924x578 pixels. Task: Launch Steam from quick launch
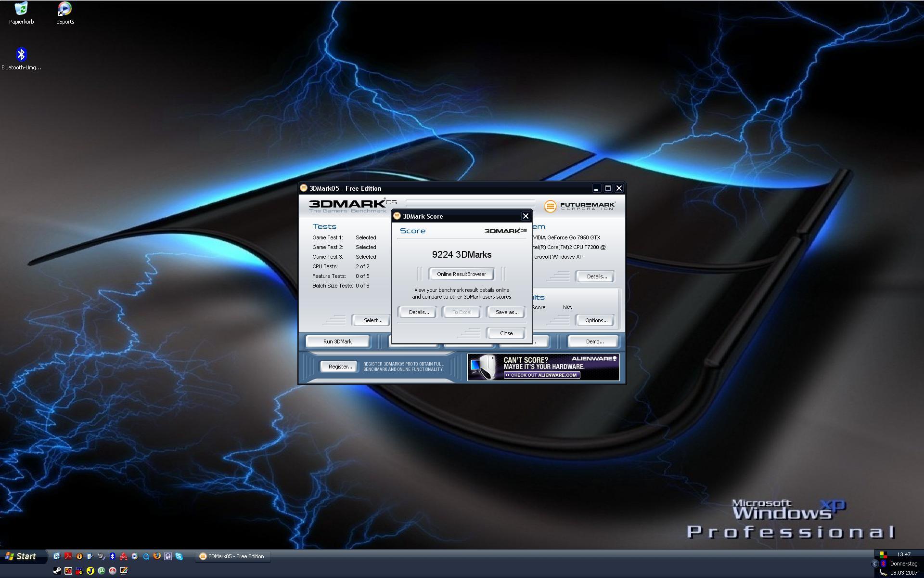pyautogui.click(x=57, y=571)
